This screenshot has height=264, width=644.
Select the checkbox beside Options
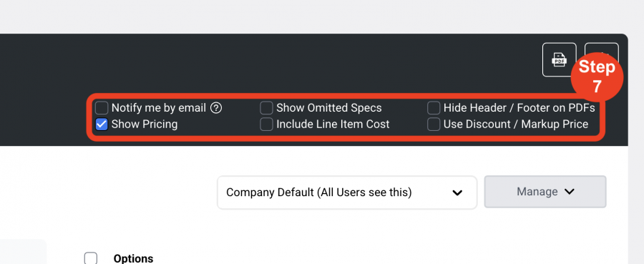click(91, 259)
